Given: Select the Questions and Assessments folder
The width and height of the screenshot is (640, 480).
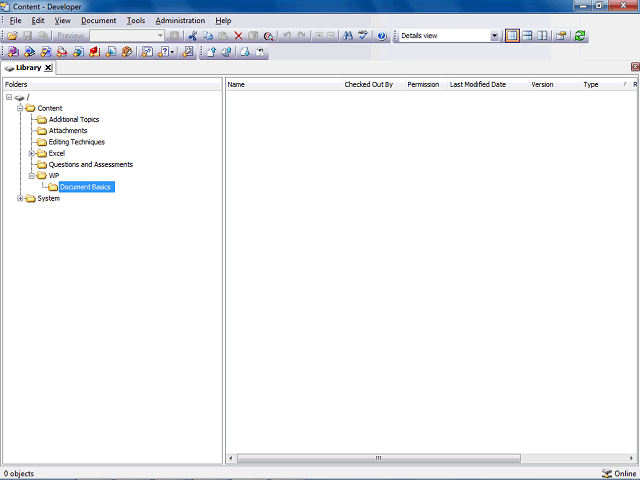Looking at the screenshot, I should [91, 164].
